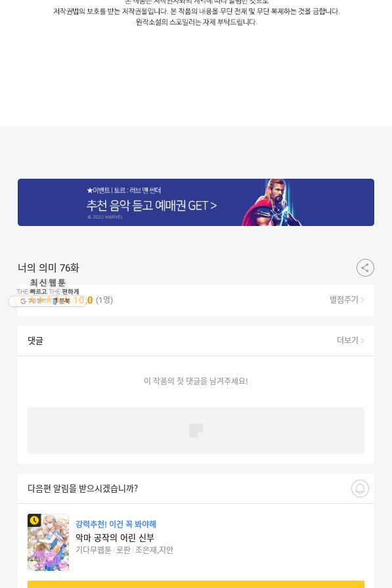Open the 별점주기 rating link
This screenshot has height=588, width=392.
[347, 300]
